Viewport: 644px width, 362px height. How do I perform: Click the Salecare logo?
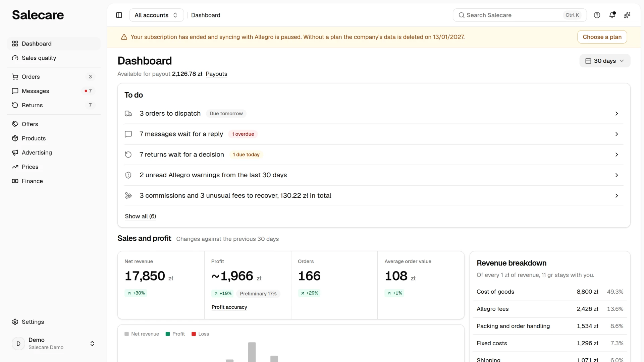point(38,15)
